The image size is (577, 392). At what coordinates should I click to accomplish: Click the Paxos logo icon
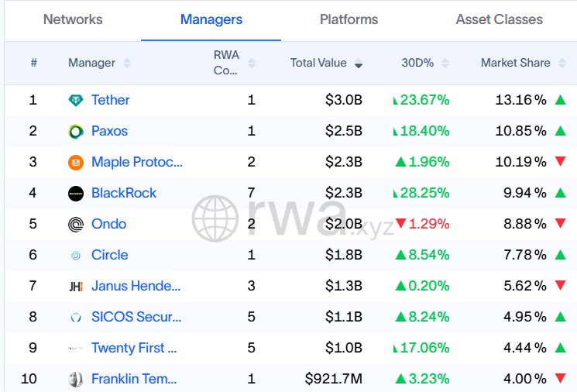76,131
